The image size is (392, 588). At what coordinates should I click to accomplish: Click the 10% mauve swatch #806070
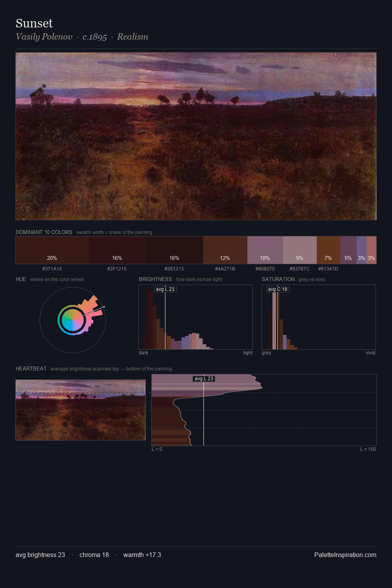click(265, 250)
